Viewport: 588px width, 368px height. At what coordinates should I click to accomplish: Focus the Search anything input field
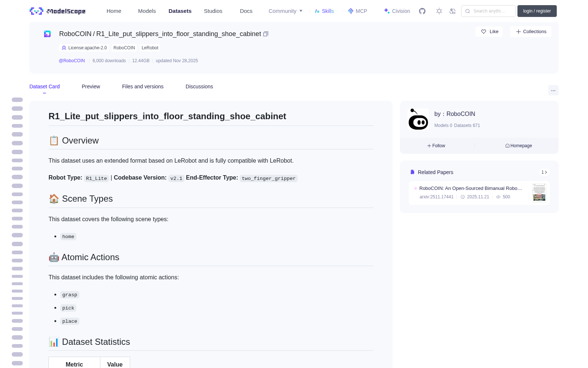point(488,11)
